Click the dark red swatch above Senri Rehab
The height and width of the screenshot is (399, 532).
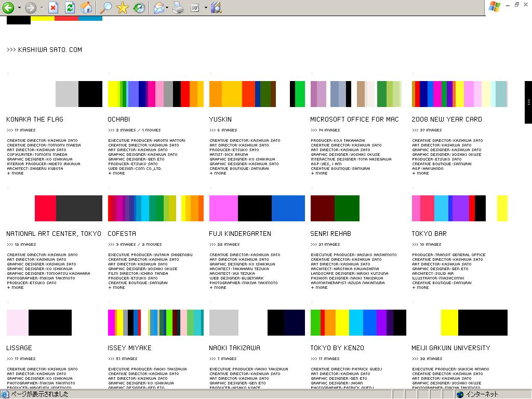pyautogui.click(x=323, y=208)
